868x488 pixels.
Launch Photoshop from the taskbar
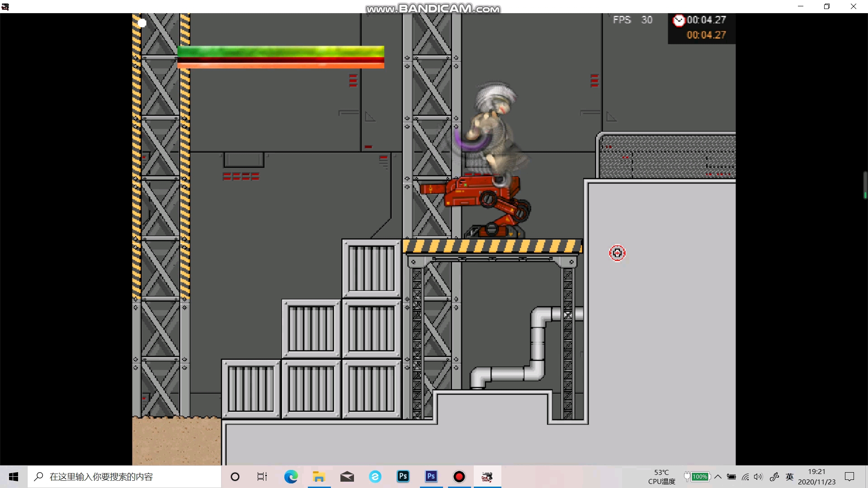click(403, 477)
